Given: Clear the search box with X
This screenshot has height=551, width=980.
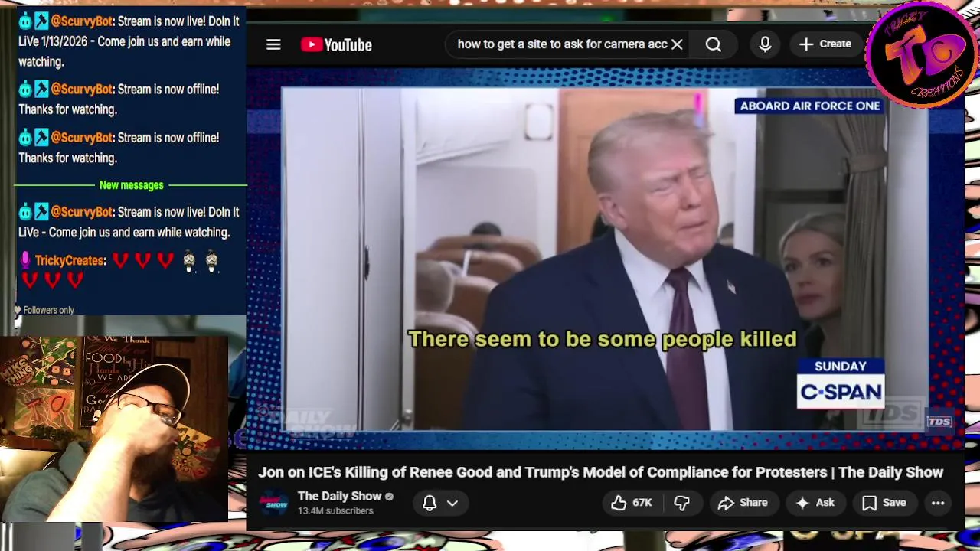Looking at the screenshot, I should click(677, 44).
